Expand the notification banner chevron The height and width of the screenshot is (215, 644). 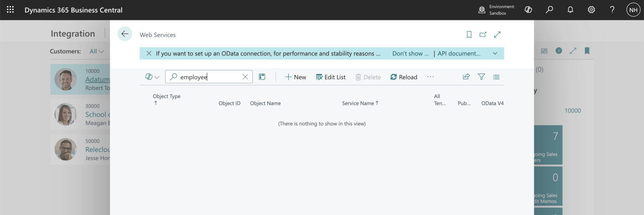tap(495, 53)
